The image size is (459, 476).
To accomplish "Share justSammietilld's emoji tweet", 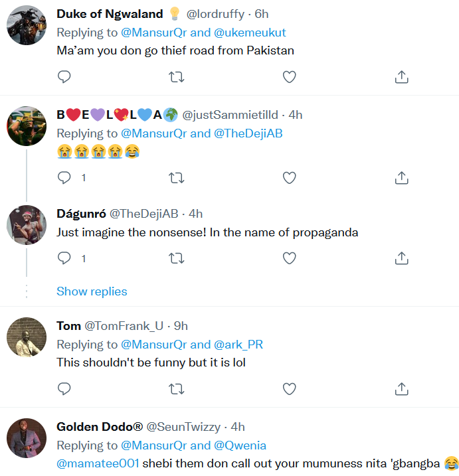I will [x=401, y=178].
